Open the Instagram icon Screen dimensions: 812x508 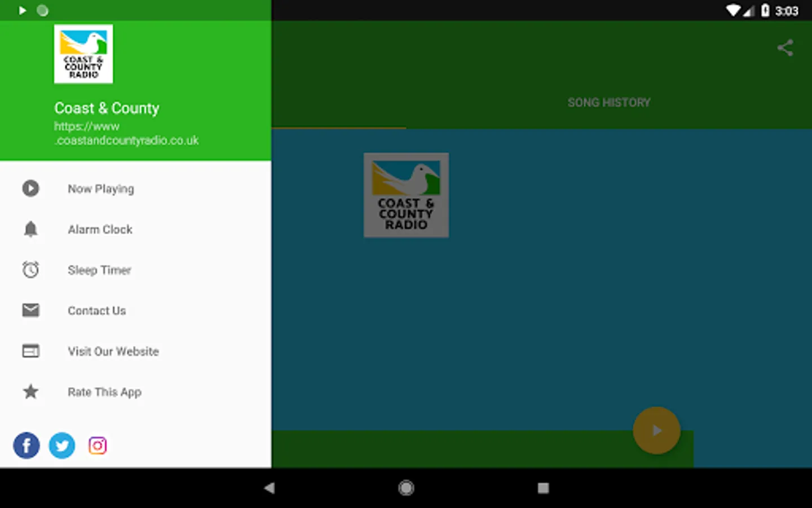[x=98, y=445]
